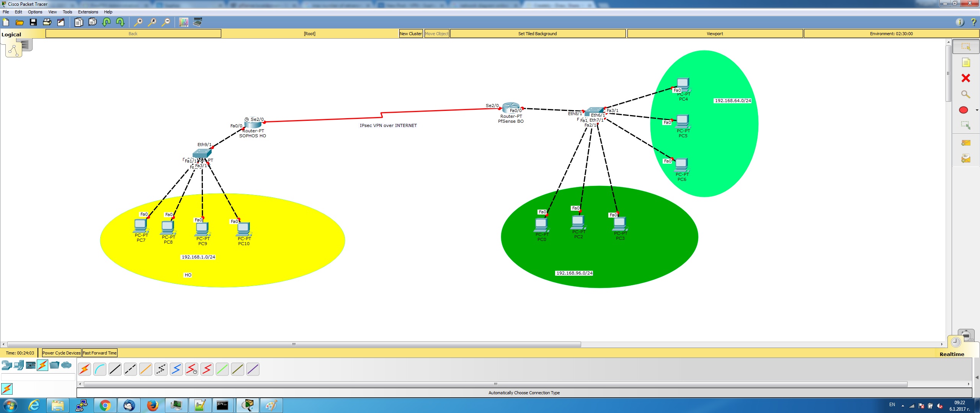This screenshot has height=413, width=980.
Task: Select the Resize Shape tool
Action: (965, 125)
